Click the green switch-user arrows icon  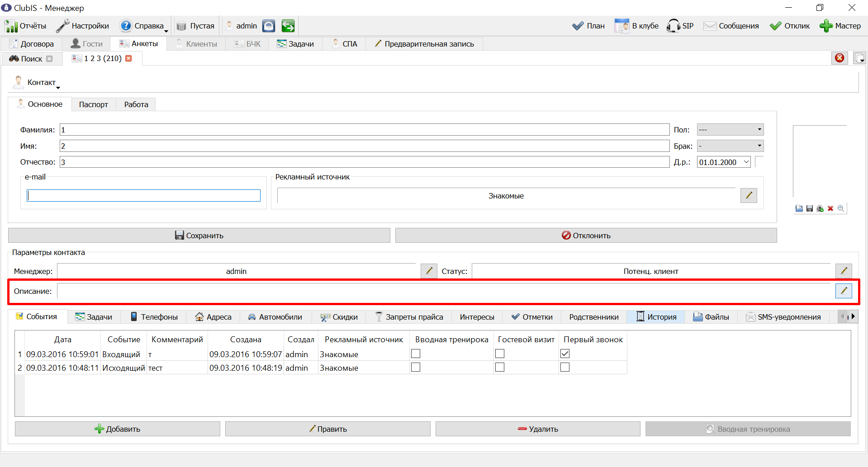(288, 26)
